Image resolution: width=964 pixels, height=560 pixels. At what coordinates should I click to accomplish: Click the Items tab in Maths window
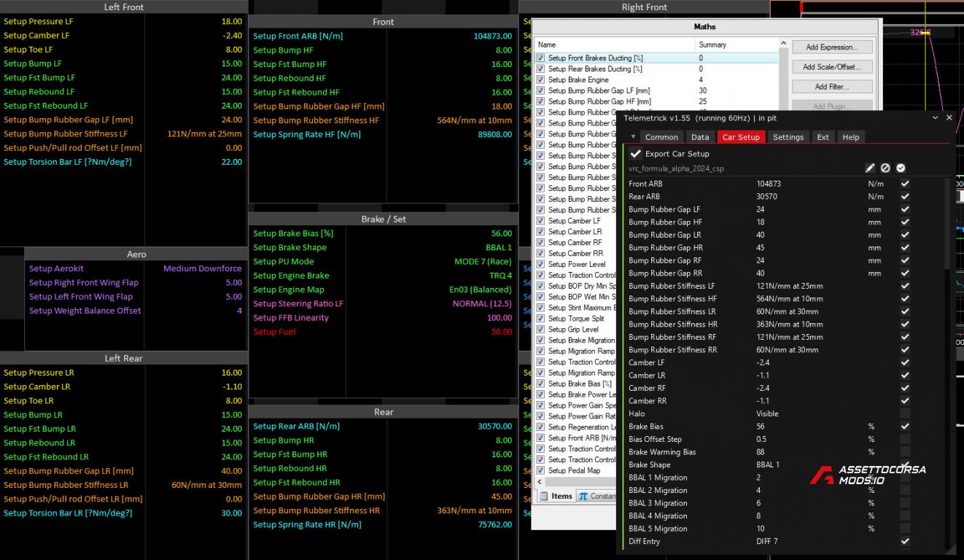[556, 496]
